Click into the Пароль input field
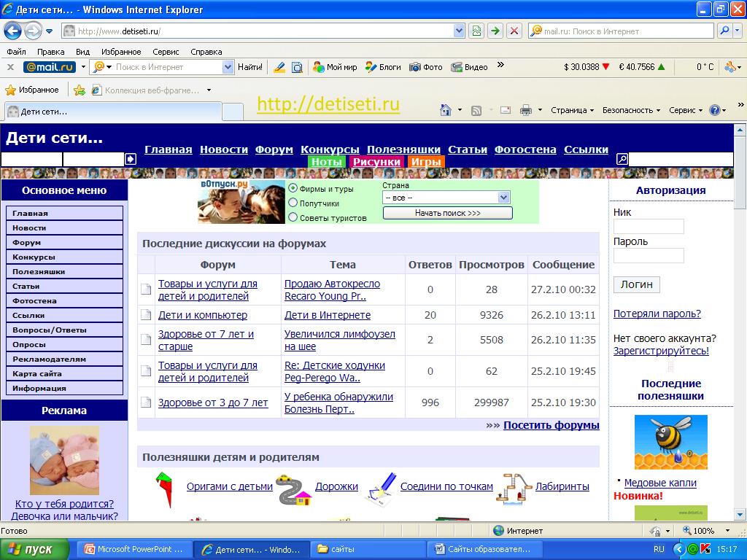This screenshot has height=560, width=747. click(649, 256)
